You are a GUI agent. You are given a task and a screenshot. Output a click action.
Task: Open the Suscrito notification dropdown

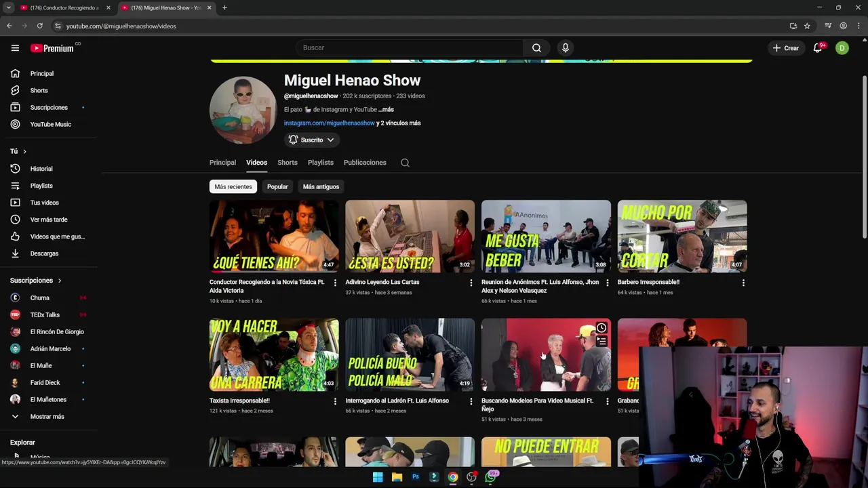point(311,140)
